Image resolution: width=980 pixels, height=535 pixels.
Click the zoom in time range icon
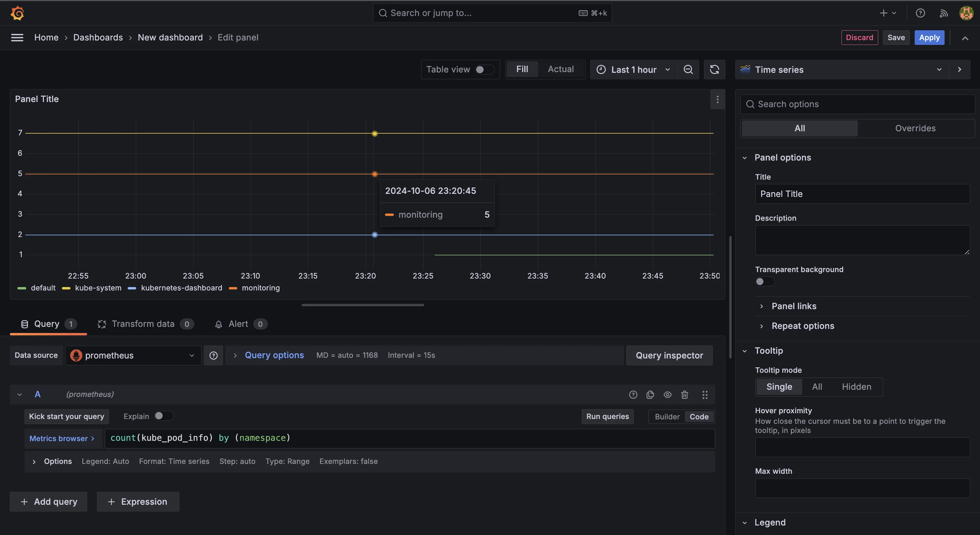click(x=688, y=69)
